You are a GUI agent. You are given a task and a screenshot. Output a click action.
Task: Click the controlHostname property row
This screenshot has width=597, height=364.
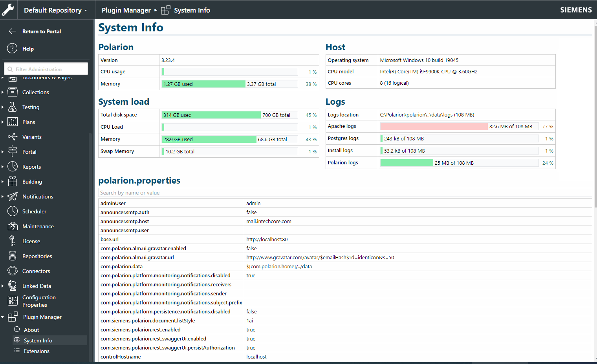coord(345,357)
